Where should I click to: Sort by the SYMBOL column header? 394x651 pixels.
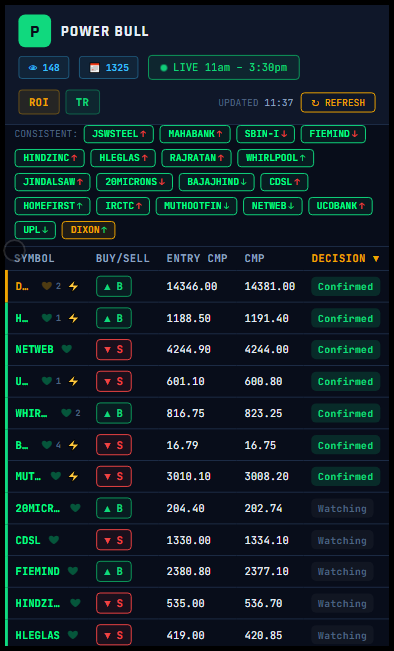34,259
